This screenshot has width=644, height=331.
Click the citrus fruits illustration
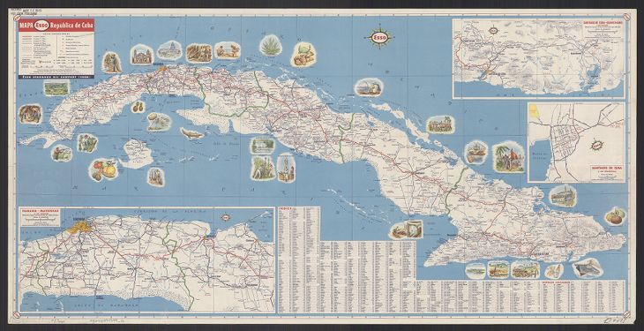[x=104, y=169]
